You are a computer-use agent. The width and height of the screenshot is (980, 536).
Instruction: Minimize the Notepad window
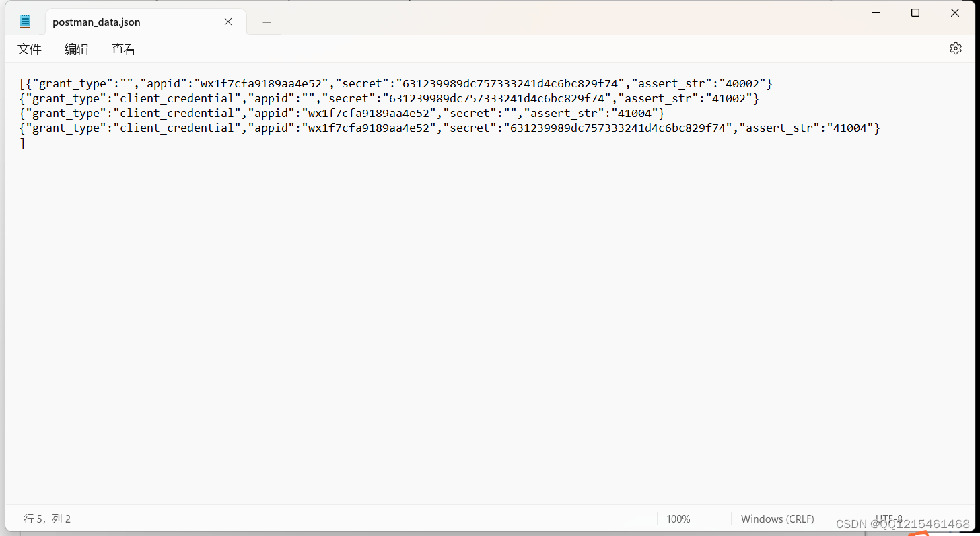(876, 13)
